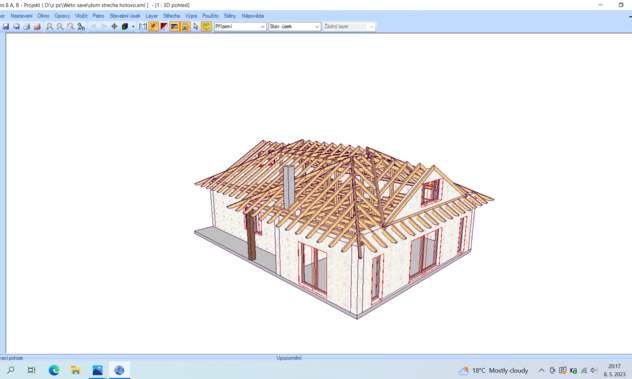
Task: Click the red PDF export icon
Action: [37, 27]
